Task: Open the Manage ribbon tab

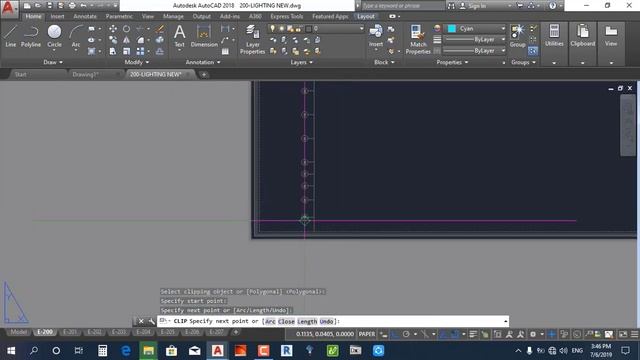Action: point(173,16)
